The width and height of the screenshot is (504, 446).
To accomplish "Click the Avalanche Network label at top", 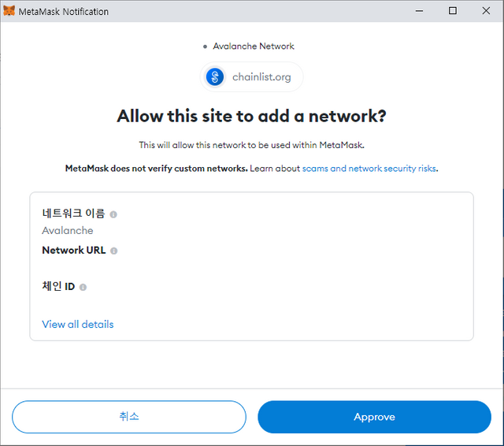I will tap(254, 46).
